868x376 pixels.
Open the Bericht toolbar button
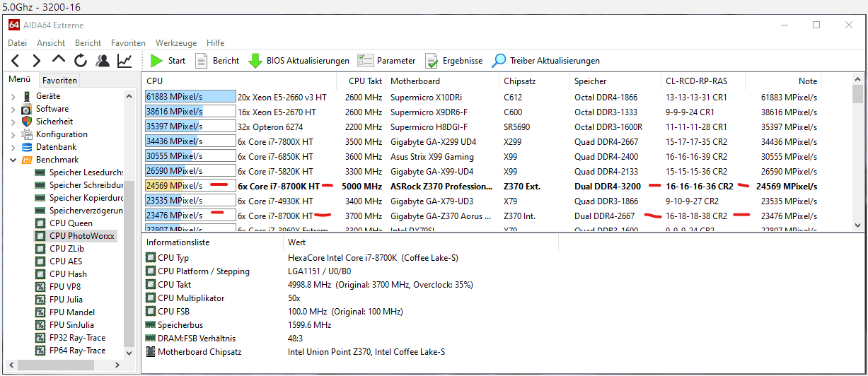coord(217,61)
